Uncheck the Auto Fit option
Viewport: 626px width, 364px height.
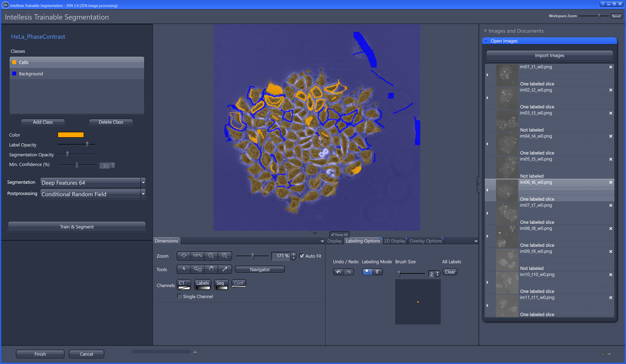tap(302, 256)
